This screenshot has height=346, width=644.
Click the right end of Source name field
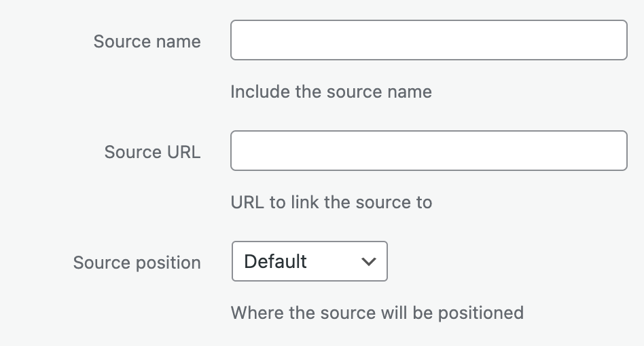pyautogui.click(x=617, y=40)
